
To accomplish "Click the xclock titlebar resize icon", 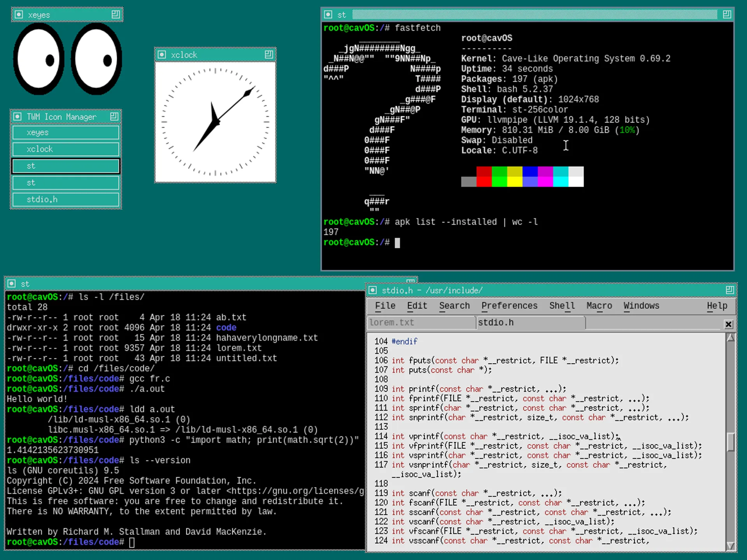I will [x=269, y=55].
